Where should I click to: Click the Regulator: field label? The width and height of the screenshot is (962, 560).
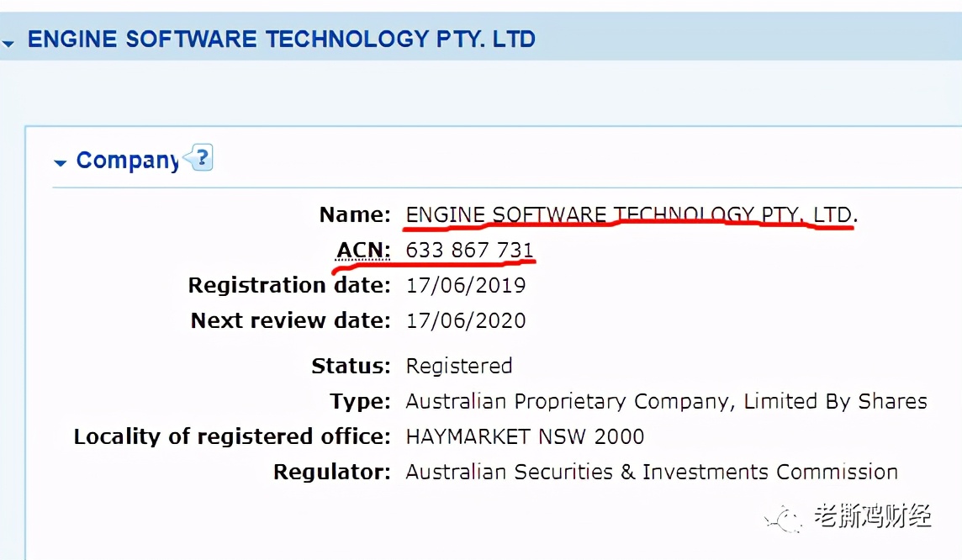332,472
